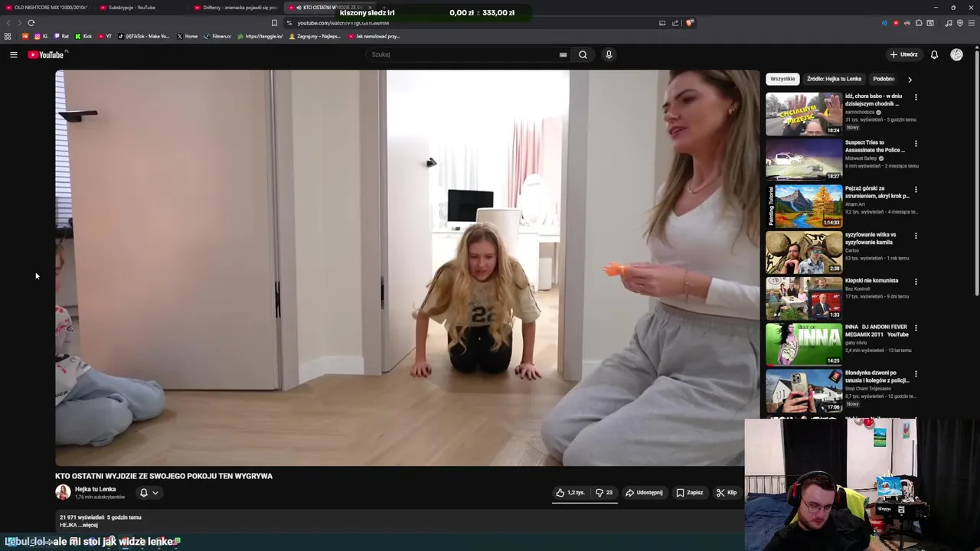Click the YouTube search magnifier button
Screen dimensions: 980x551
583,54
